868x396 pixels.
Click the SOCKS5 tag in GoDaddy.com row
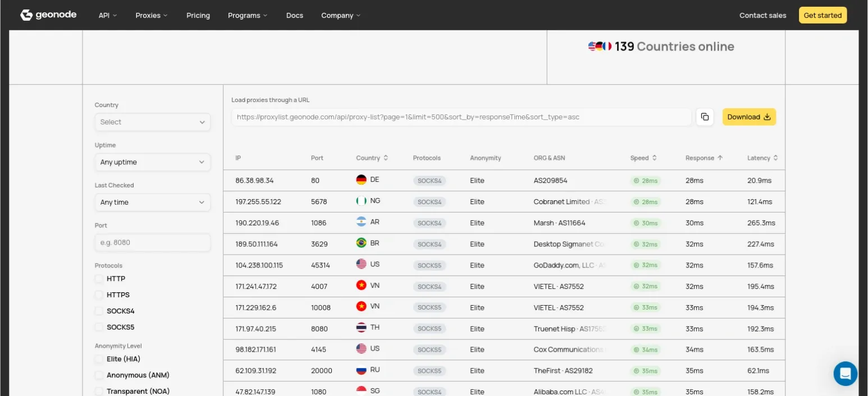430,265
